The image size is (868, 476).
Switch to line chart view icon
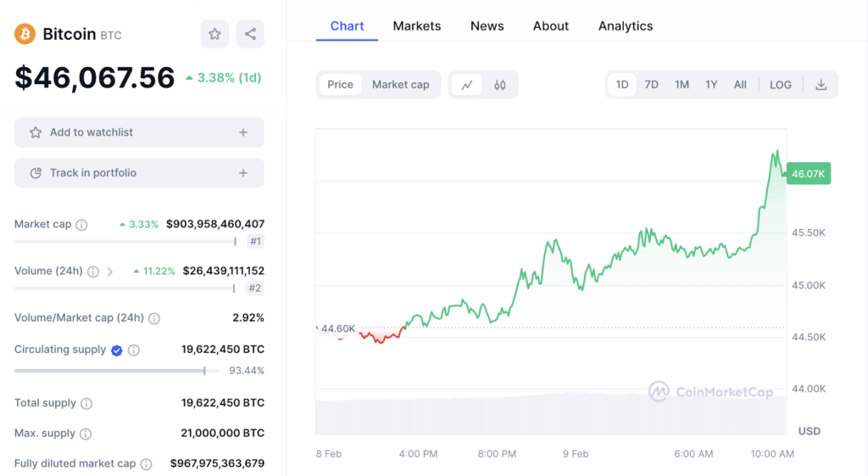pos(467,85)
